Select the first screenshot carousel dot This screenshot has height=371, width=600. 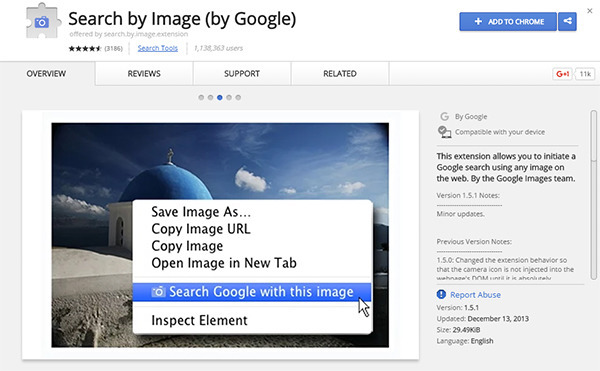pos(201,98)
